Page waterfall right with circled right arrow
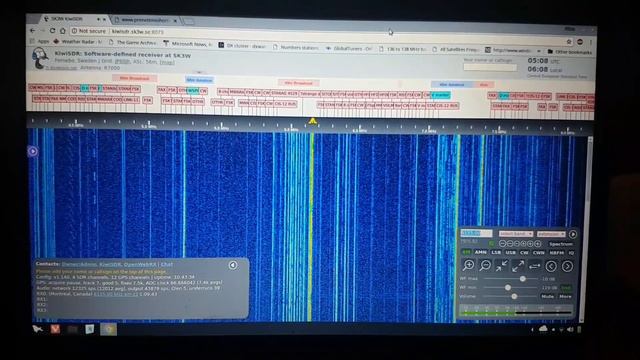Screen dimensions: 640x360 point(567,267)
